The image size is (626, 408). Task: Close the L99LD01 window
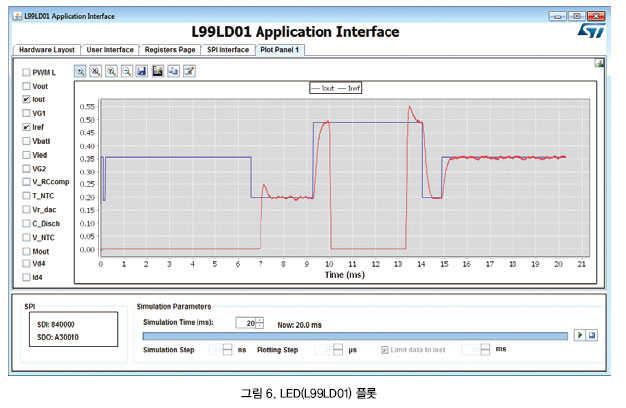click(596, 16)
